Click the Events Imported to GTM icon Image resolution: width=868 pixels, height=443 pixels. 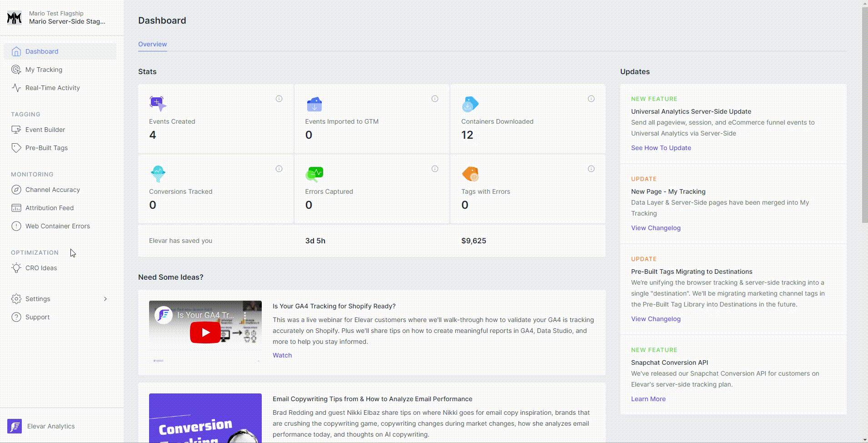(314, 104)
